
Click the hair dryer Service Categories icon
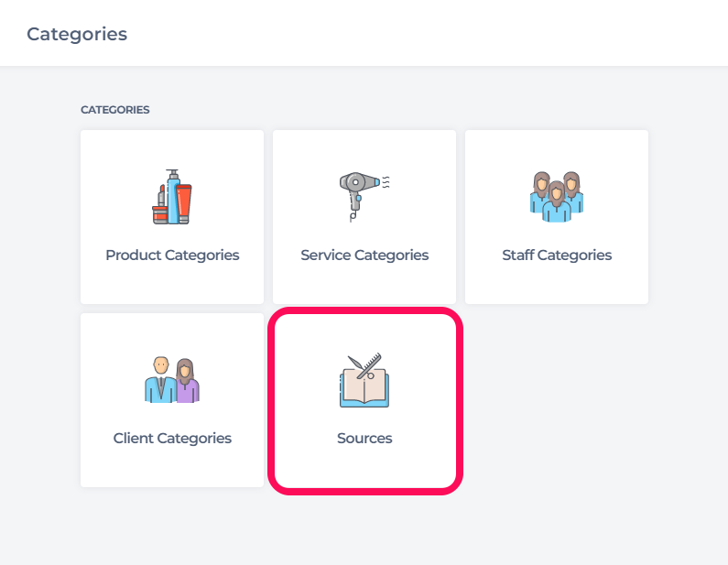pos(364,196)
